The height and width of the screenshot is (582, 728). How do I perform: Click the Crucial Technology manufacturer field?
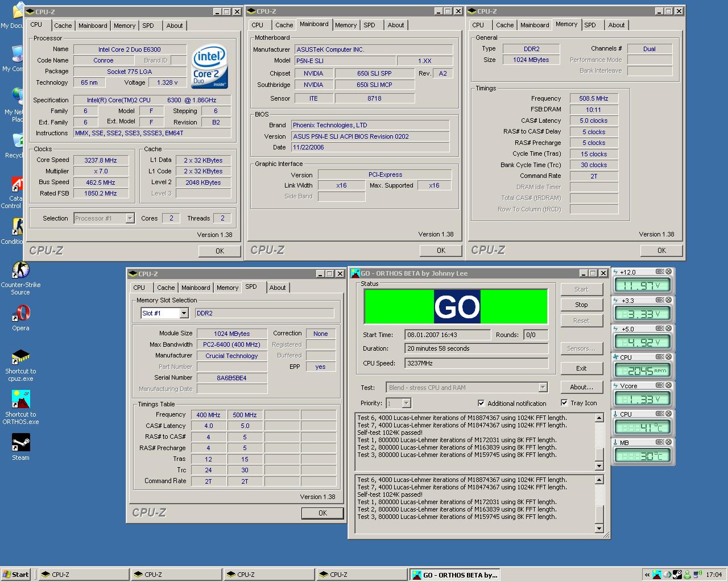(231, 356)
